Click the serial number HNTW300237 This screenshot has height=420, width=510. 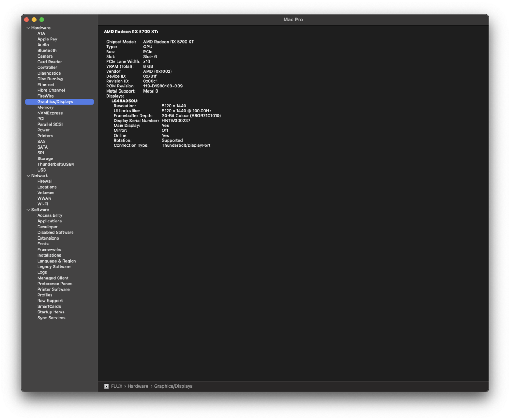(x=176, y=121)
